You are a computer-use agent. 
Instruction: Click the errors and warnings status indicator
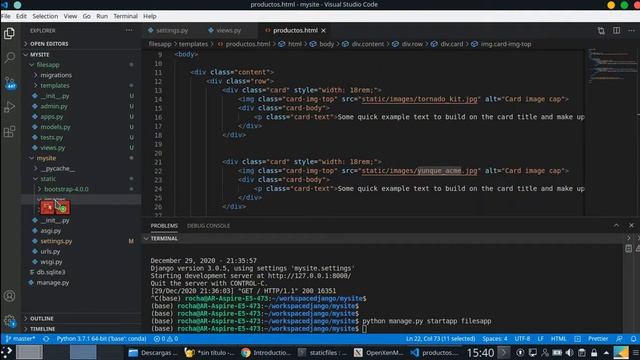[x=166, y=339]
